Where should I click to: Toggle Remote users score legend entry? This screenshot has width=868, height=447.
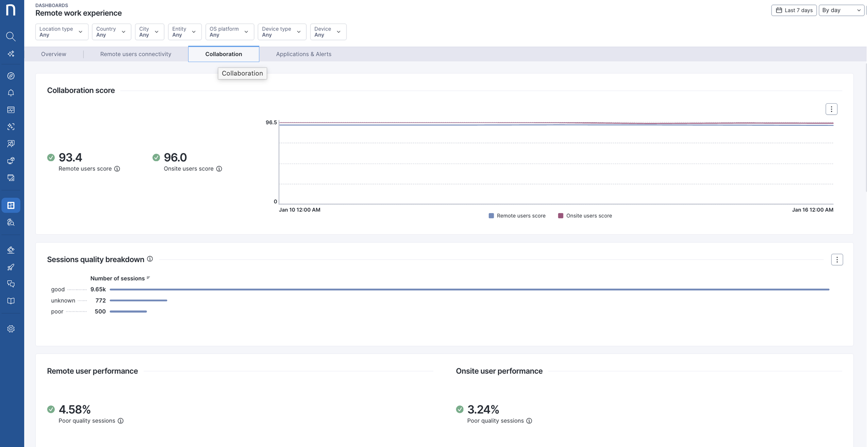coord(517,216)
